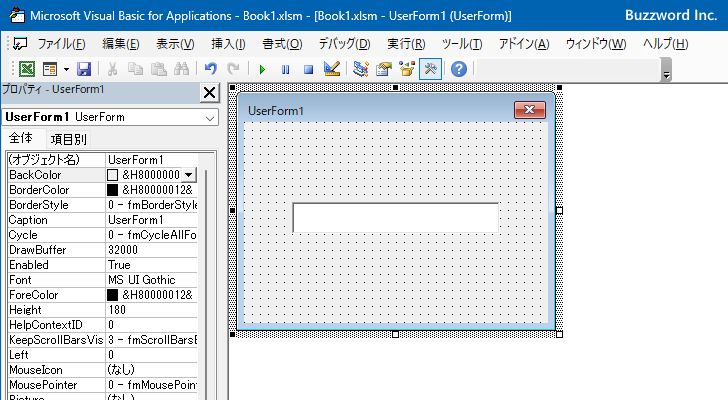Open the ウィンドウ(W) menu
This screenshot has width=728, height=400.
[596, 44]
